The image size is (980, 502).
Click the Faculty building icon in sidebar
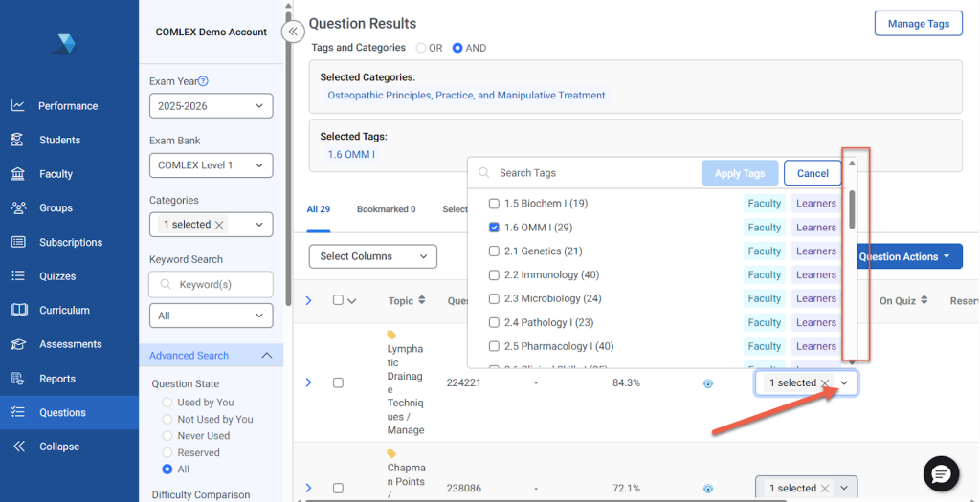point(17,174)
